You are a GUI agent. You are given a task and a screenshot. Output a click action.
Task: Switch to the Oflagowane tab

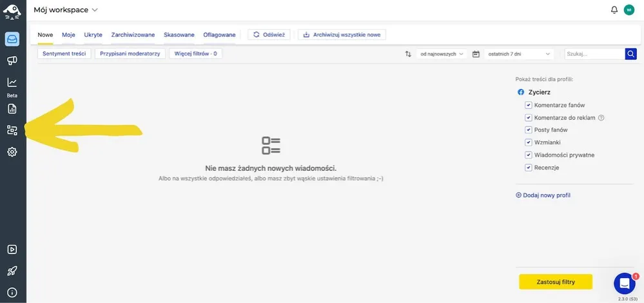[x=219, y=35]
